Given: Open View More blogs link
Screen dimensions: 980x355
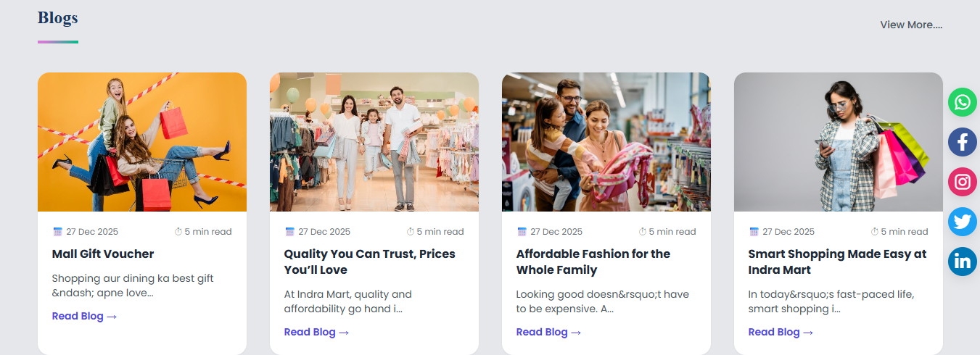Looking at the screenshot, I should (911, 25).
